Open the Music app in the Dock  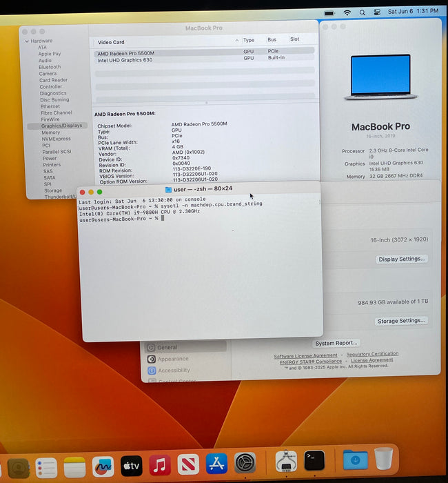click(160, 465)
